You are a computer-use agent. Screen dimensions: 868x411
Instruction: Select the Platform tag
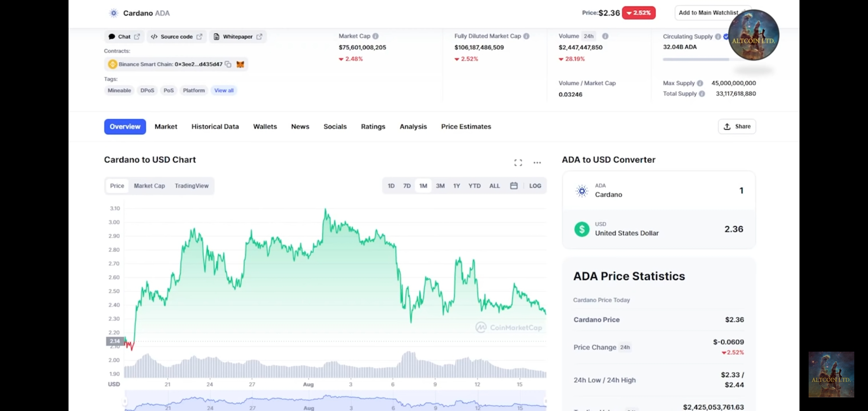tap(194, 91)
